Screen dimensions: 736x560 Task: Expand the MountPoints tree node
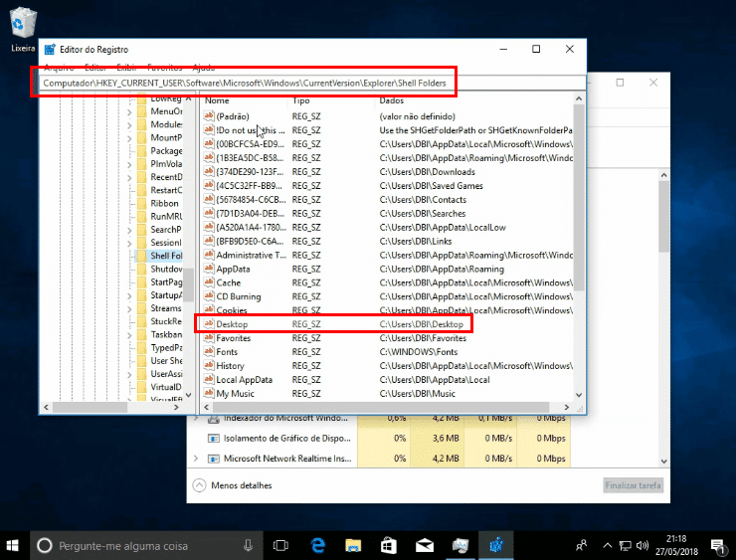(x=129, y=138)
